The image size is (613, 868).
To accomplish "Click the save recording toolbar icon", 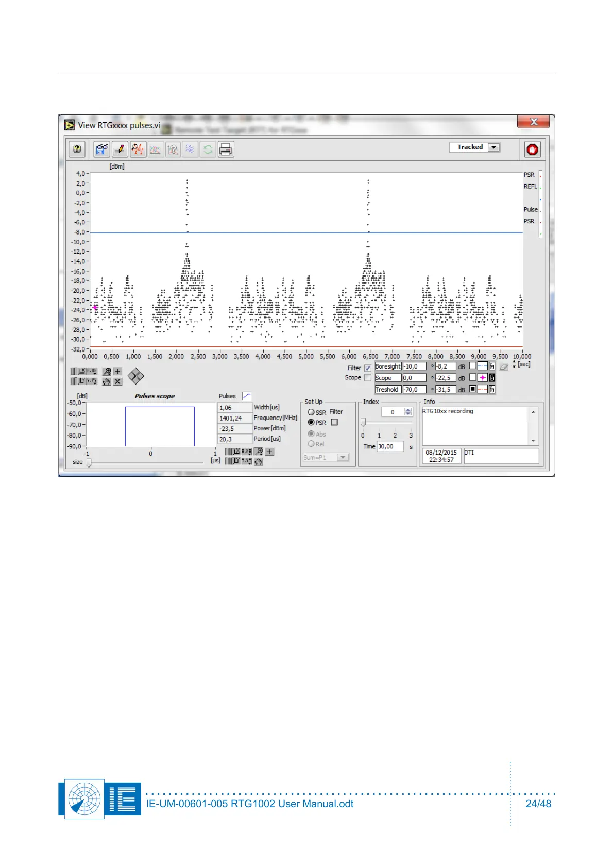I will pyautogui.click(x=102, y=149).
